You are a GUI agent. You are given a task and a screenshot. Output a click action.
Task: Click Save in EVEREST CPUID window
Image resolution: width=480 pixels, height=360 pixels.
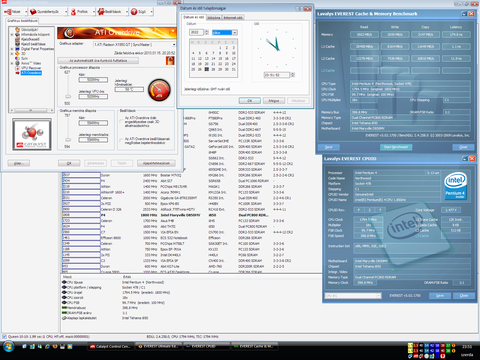pos(440,296)
